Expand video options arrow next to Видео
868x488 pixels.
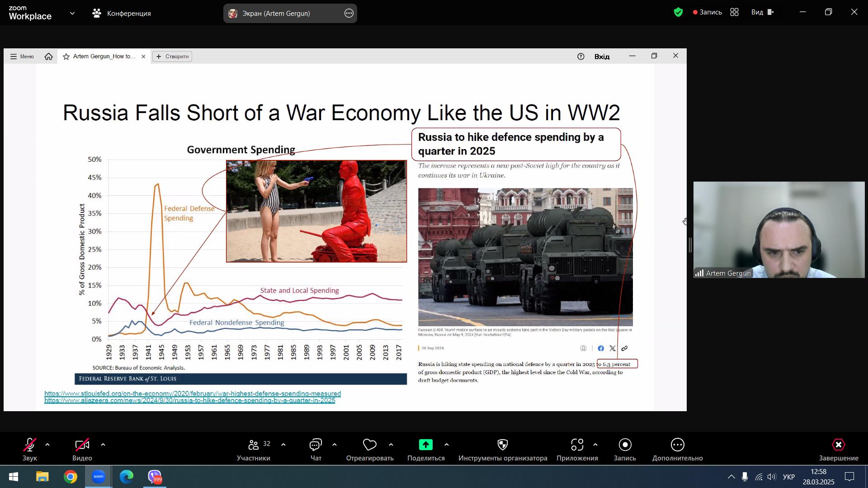pyautogui.click(x=103, y=445)
